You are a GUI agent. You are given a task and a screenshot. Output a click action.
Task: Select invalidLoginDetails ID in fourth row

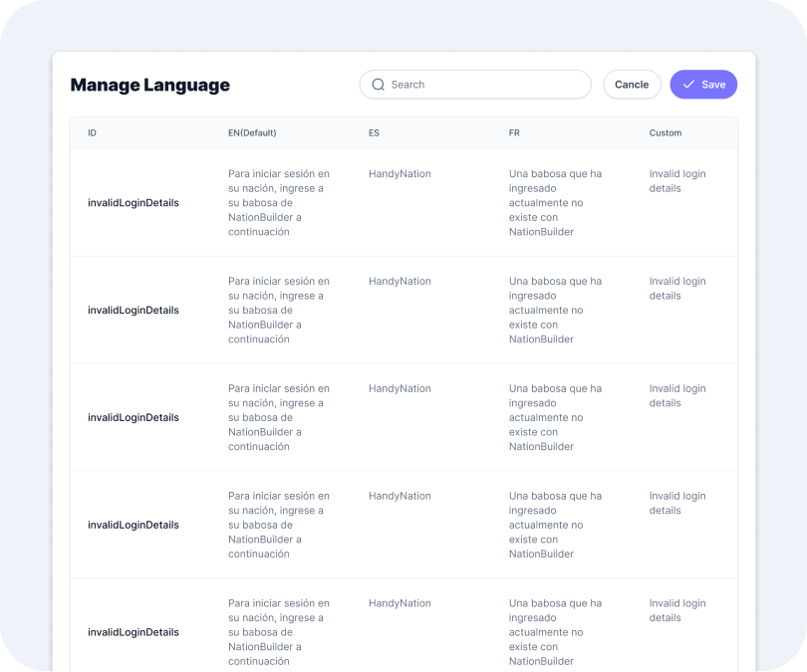pos(134,526)
